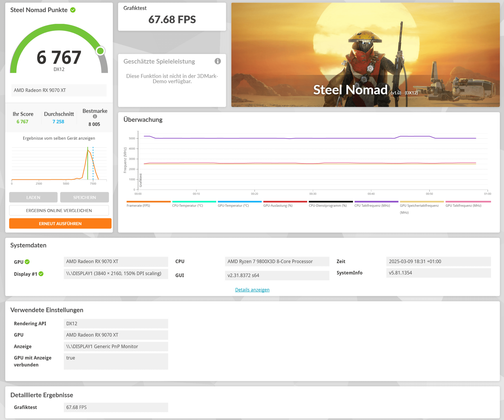Click the green score gauge knob
The image size is (504, 420).
click(100, 51)
